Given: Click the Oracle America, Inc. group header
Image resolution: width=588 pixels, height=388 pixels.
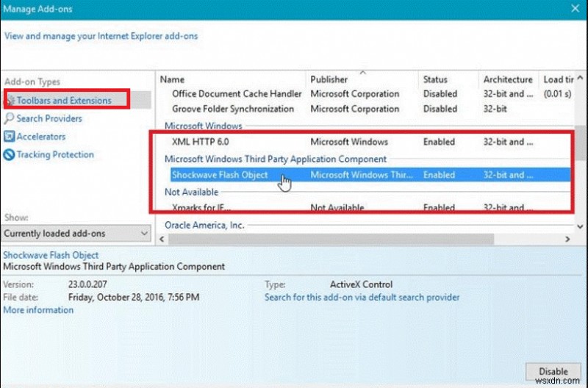Looking at the screenshot, I should [204, 225].
